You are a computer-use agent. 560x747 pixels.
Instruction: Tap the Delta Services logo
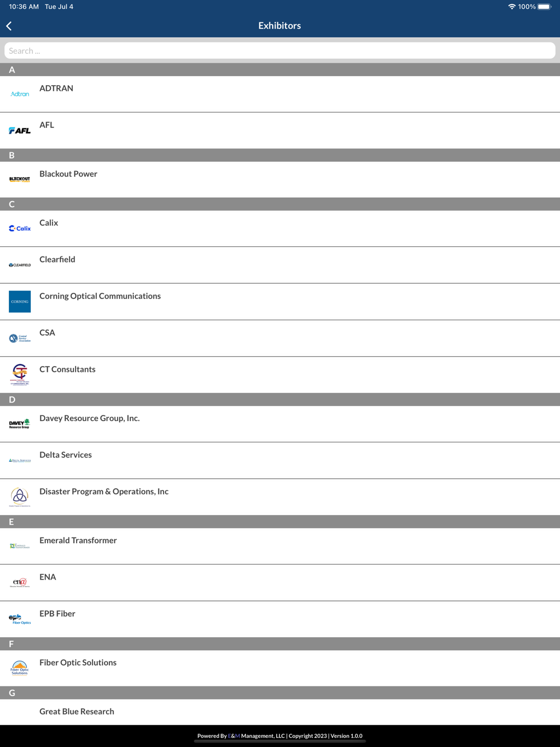point(20,460)
